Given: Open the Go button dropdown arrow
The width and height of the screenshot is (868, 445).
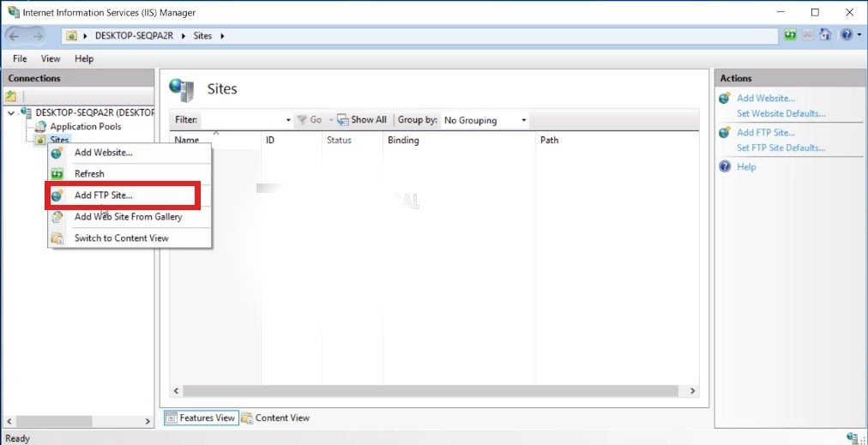Looking at the screenshot, I should click(331, 120).
